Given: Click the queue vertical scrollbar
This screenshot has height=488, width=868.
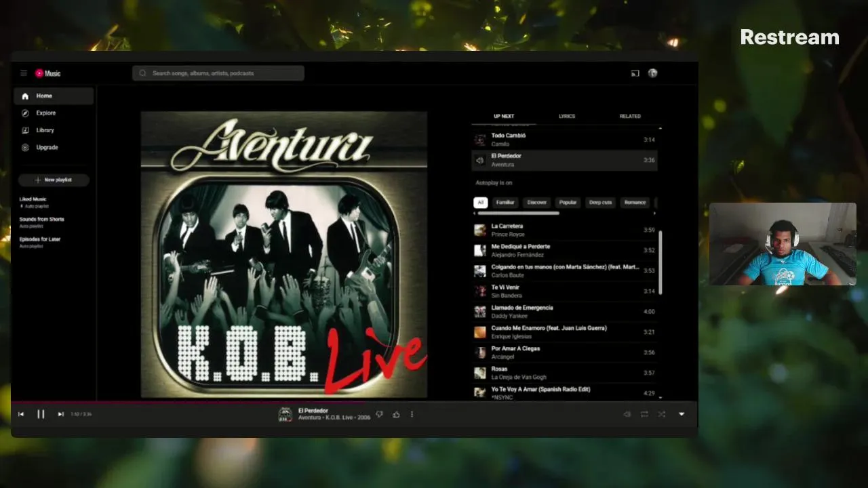Looking at the screenshot, I should pyautogui.click(x=660, y=262).
